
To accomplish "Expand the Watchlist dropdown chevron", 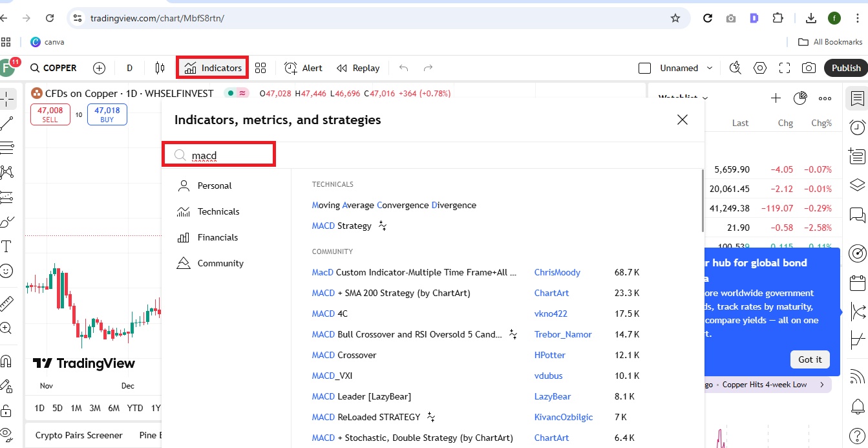I will (705, 98).
